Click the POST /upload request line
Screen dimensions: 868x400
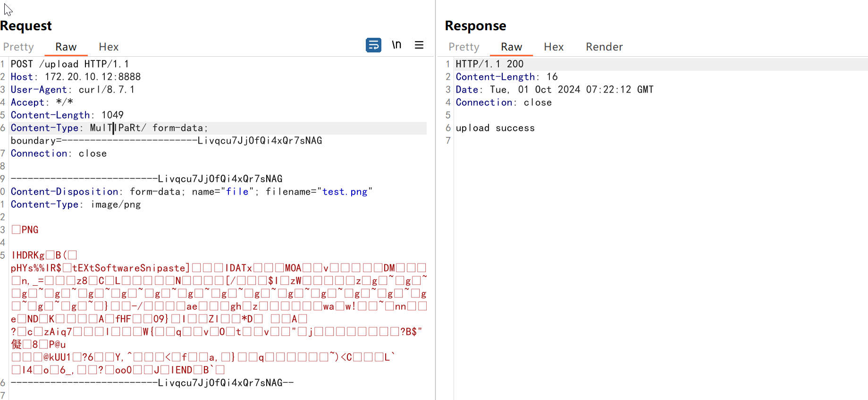click(x=70, y=64)
